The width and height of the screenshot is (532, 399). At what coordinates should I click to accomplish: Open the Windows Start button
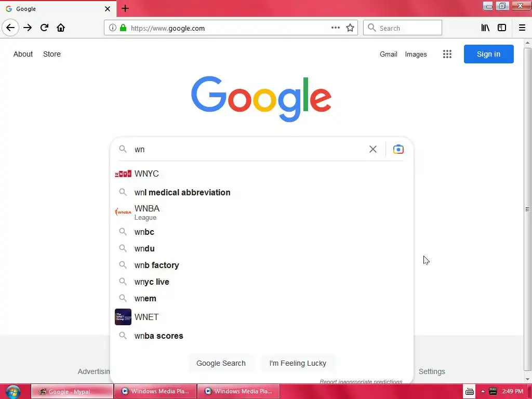click(x=13, y=392)
